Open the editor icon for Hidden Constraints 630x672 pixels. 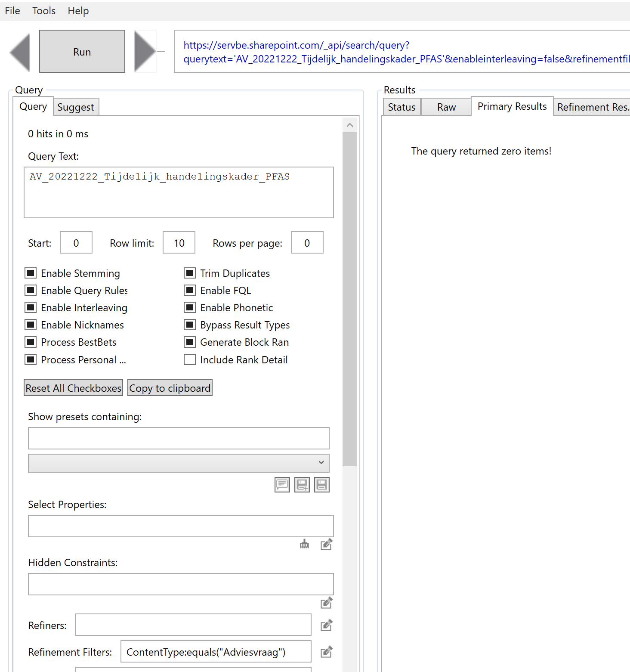click(x=327, y=603)
